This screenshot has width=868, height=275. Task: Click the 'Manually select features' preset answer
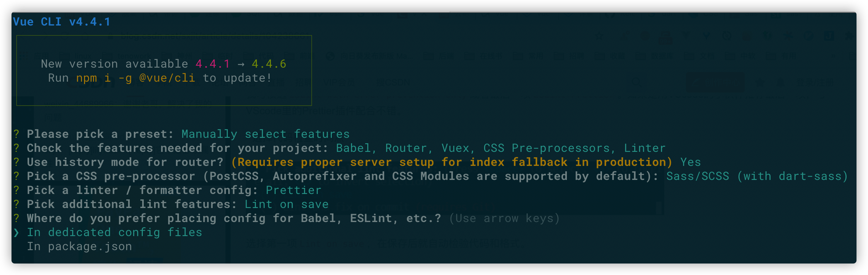point(265,134)
